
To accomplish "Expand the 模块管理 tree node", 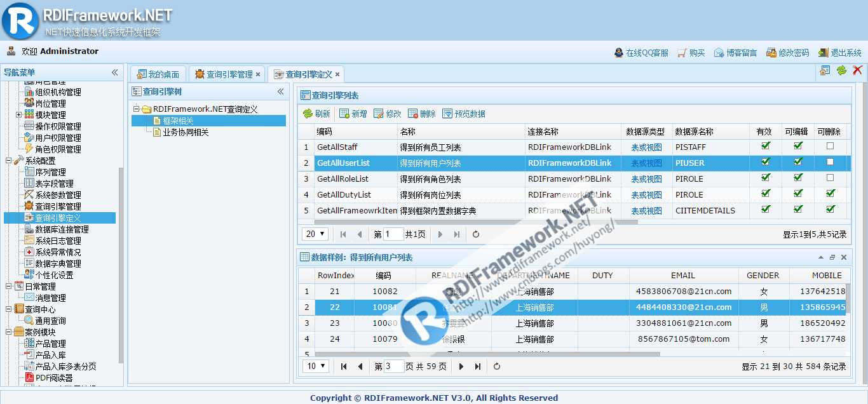I will tap(19, 115).
